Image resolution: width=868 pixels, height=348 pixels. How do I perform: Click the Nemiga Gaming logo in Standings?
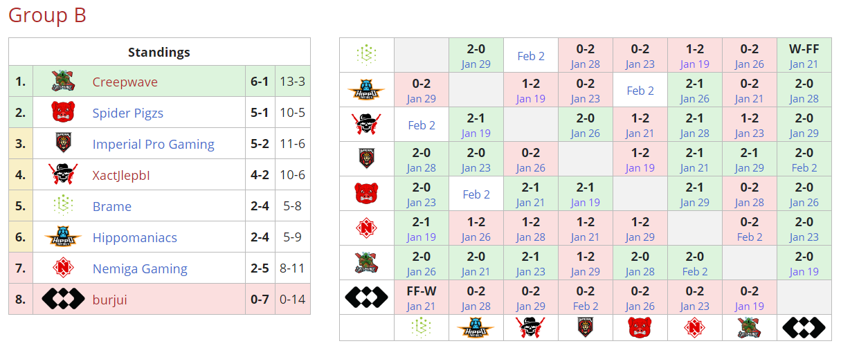coord(63,268)
